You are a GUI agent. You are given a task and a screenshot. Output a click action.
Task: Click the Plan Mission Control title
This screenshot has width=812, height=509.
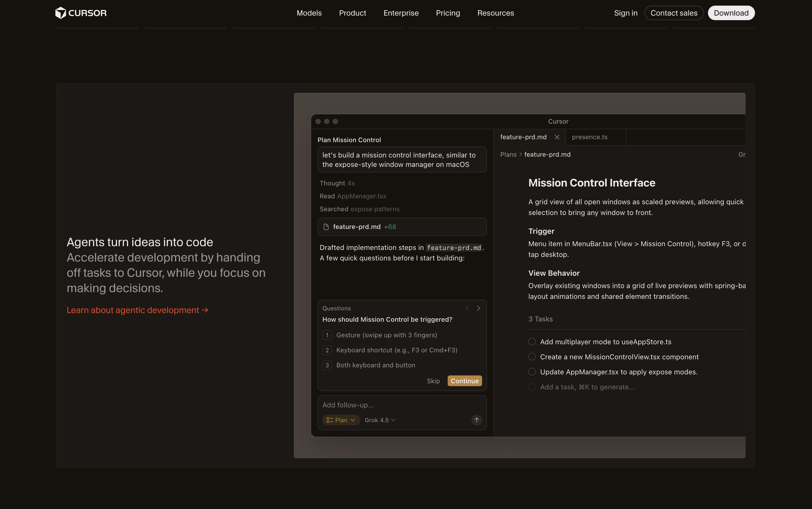coord(349,140)
